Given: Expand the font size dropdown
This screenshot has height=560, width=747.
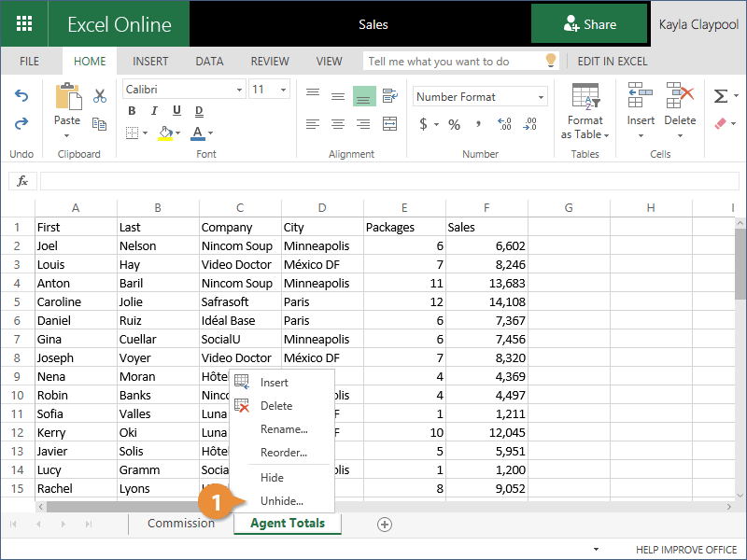Looking at the screenshot, I should 270,90.
